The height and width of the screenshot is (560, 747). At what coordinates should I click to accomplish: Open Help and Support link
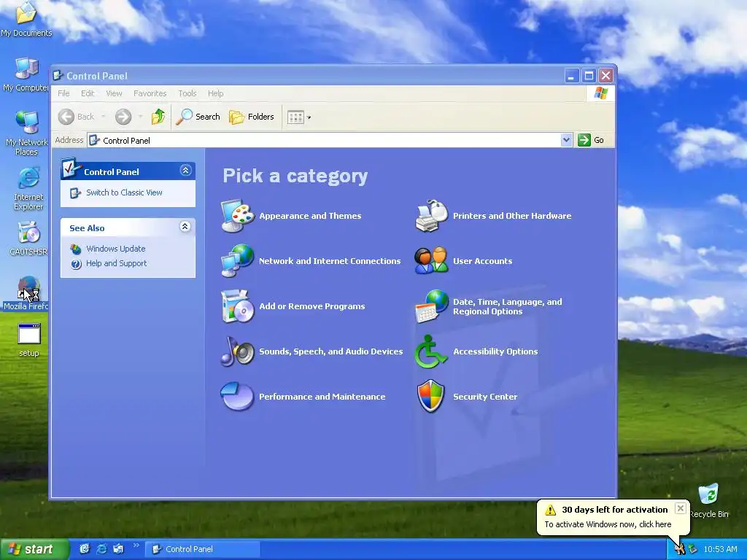coord(116,263)
